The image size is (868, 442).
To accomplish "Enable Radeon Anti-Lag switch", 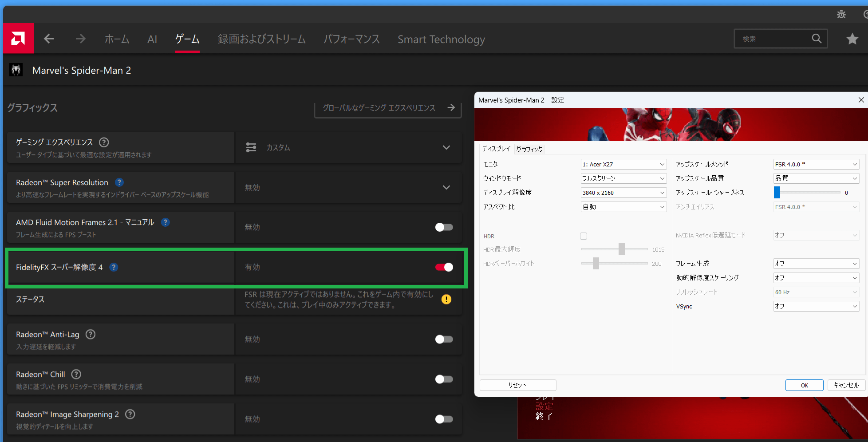I will pos(444,339).
